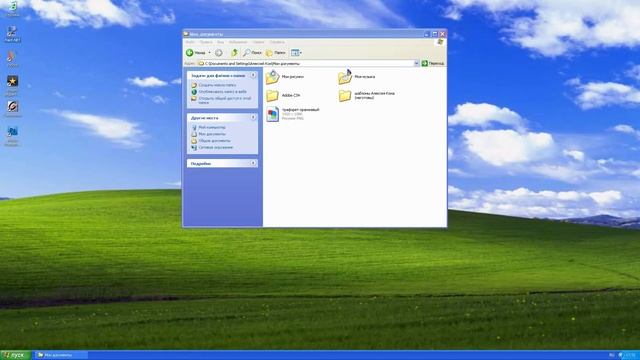The image size is (640, 360).
Task: Open the Файл menu
Action: (x=190, y=42)
